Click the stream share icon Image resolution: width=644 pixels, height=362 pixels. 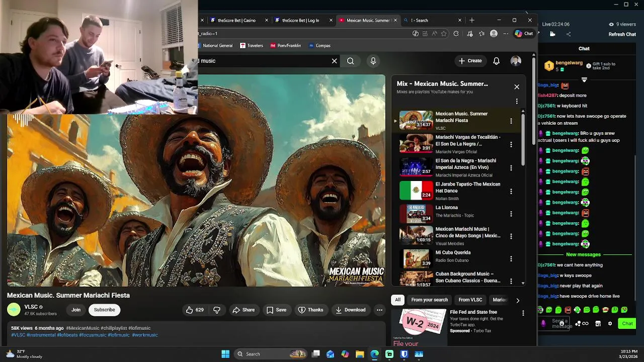point(569,34)
